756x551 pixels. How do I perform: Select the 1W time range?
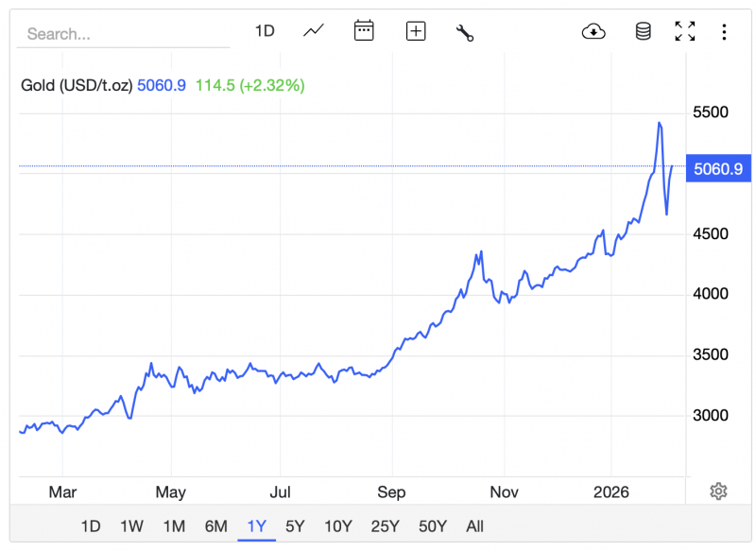[x=132, y=526]
